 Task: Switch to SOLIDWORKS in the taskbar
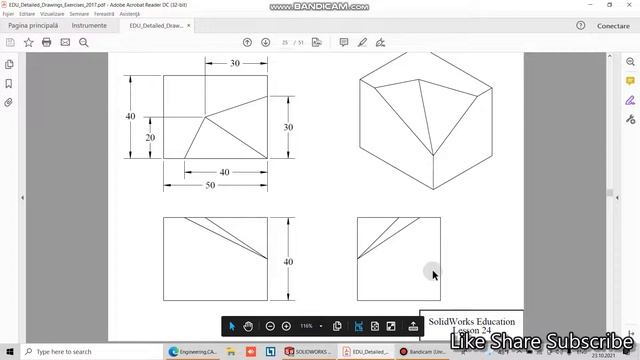tap(308, 351)
